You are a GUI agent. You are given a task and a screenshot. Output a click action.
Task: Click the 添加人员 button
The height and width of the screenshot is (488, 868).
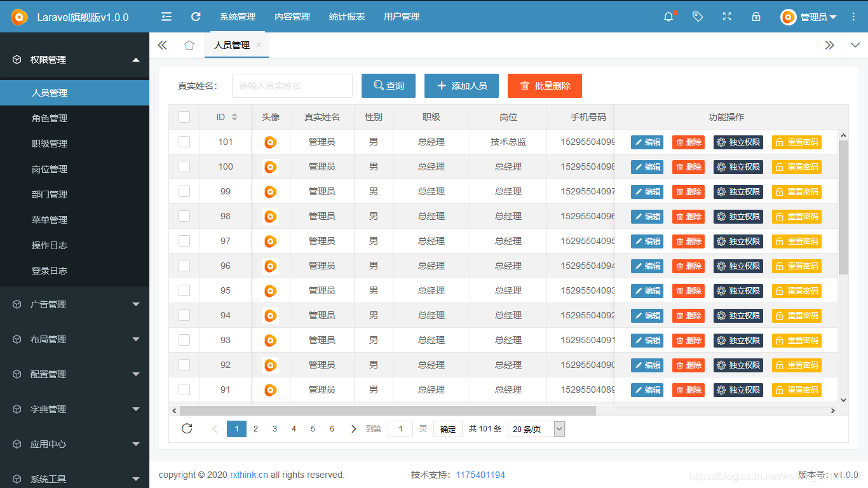(x=461, y=86)
